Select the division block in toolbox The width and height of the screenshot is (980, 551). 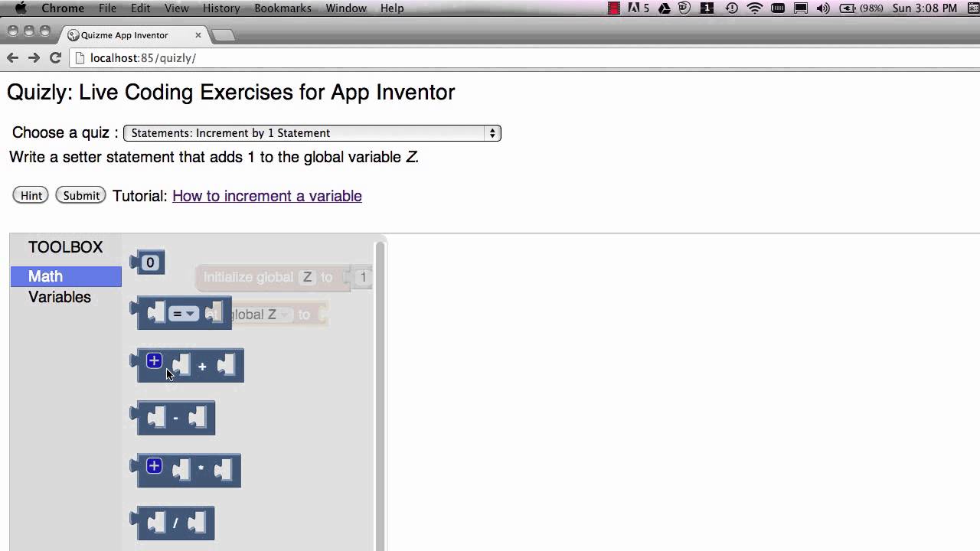click(172, 523)
